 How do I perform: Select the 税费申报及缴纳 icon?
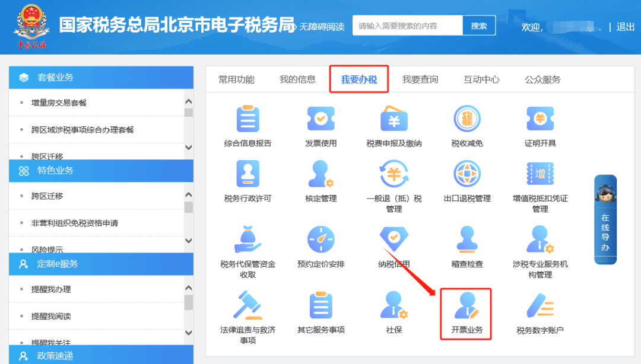(394, 119)
